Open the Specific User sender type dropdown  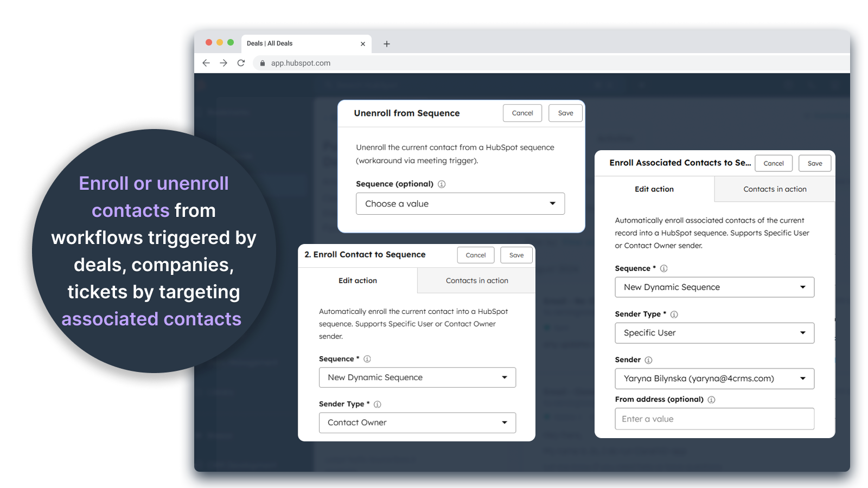714,333
